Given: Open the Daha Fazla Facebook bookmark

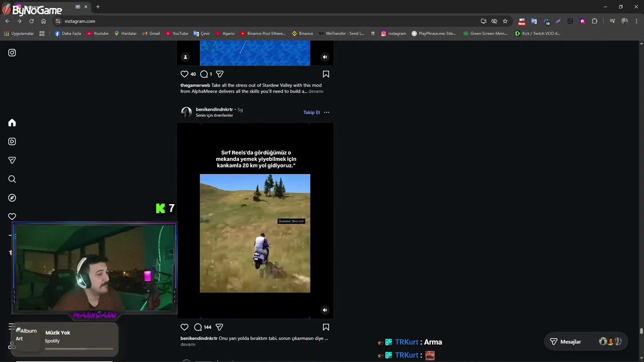Looking at the screenshot, I should (x=68, y=34).
